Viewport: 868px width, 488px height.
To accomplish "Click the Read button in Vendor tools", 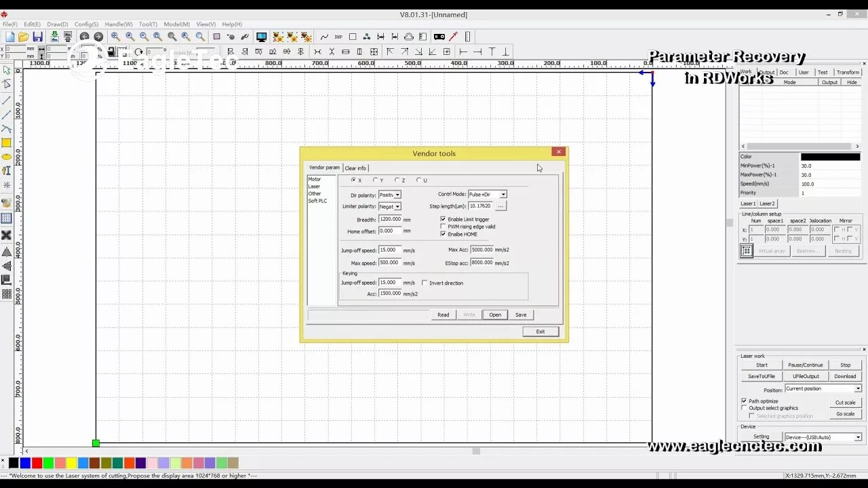I will click(443, 314).
